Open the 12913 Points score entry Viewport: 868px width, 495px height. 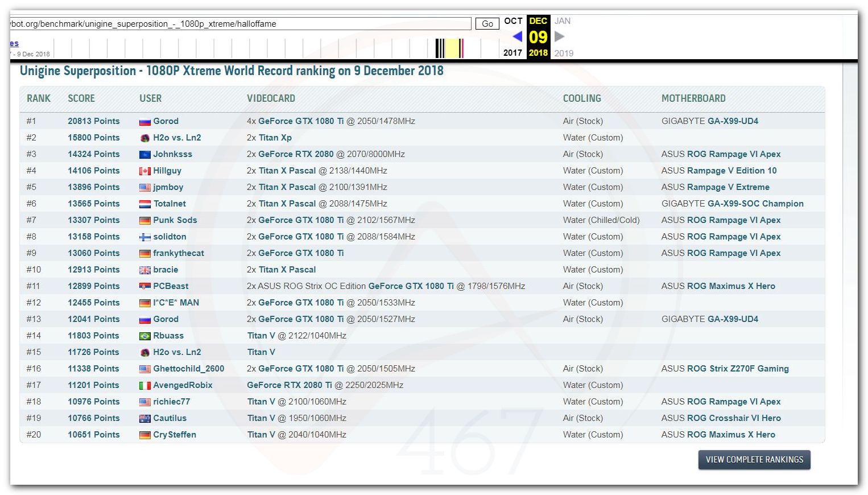point(94,270)
